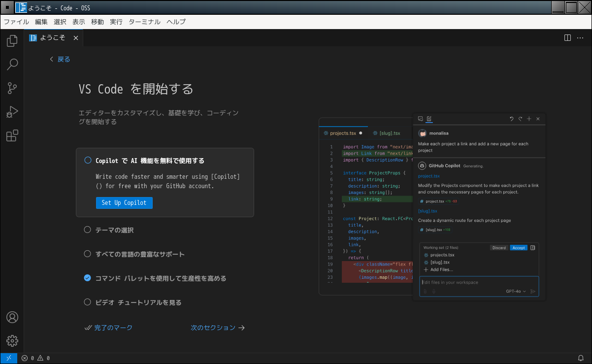This screenshot has width=592, height=364.
Task: Open the ファイル menu
Action: click(x=16, y=22)
